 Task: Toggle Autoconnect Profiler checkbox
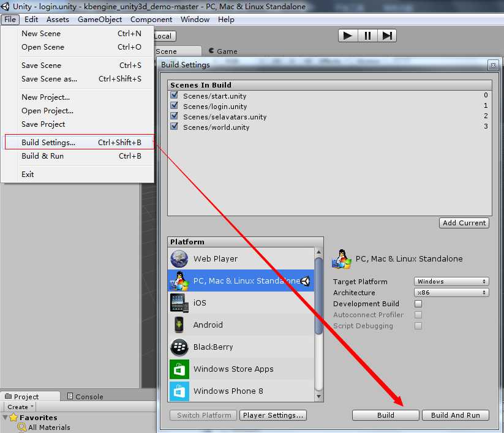coord(418,315)
